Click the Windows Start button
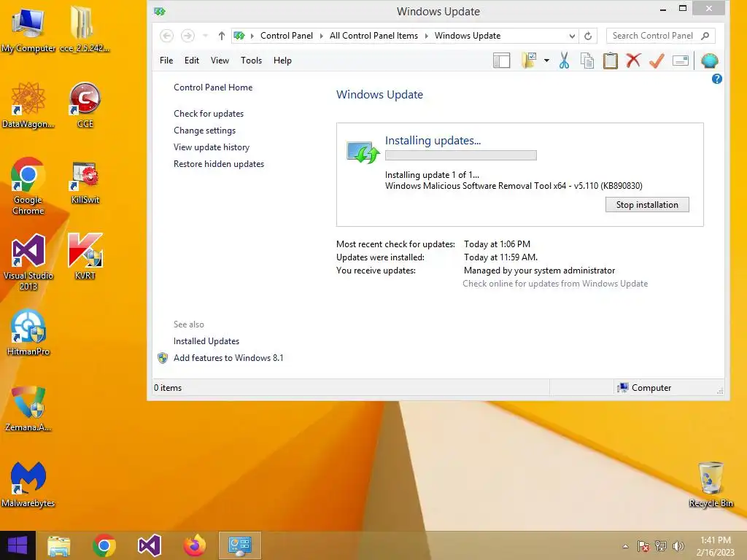 18,545
